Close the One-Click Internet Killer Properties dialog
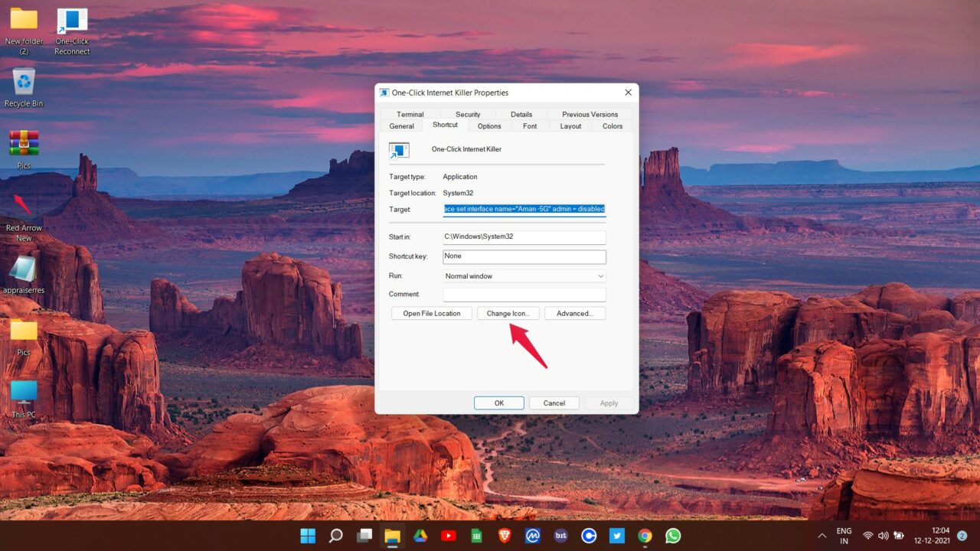 (x=629, y=93)
